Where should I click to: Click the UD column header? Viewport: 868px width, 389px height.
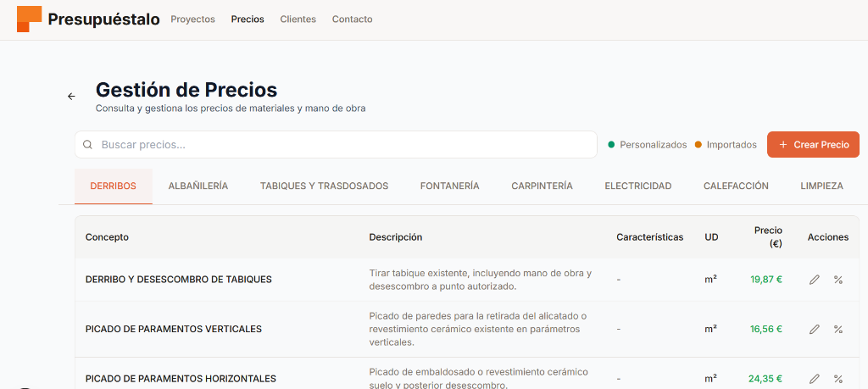tap(711, 236)
